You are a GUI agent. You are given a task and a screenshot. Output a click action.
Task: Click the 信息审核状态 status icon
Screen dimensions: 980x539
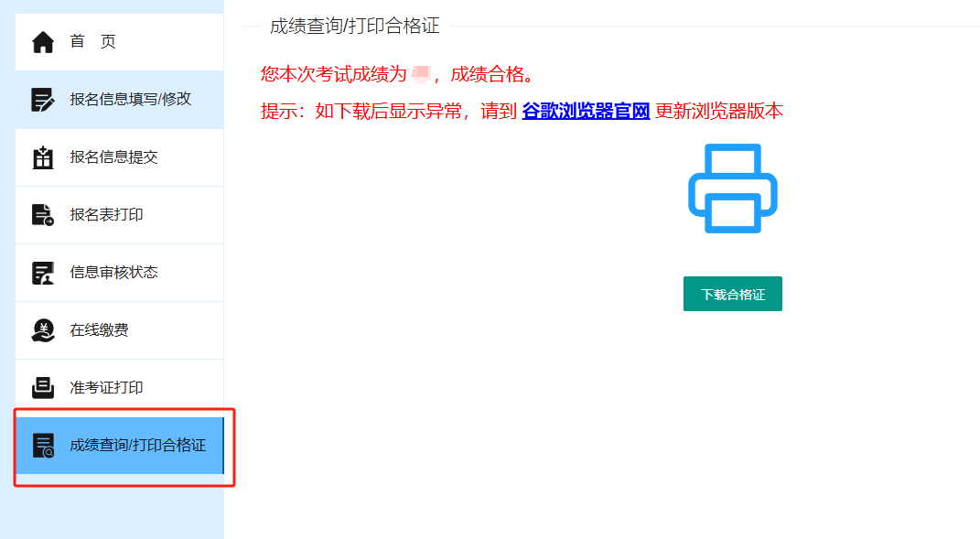pyautogui.click(x=42, y=272)
